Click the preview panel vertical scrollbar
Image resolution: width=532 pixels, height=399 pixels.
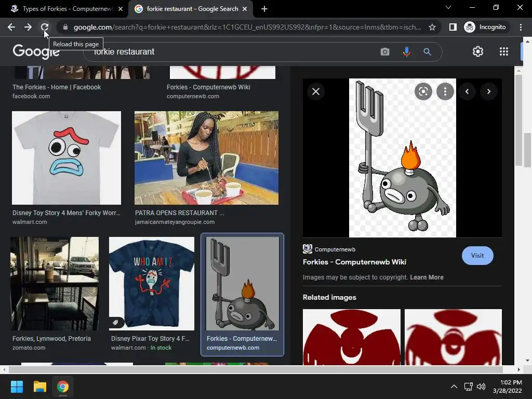coord(518,121)
